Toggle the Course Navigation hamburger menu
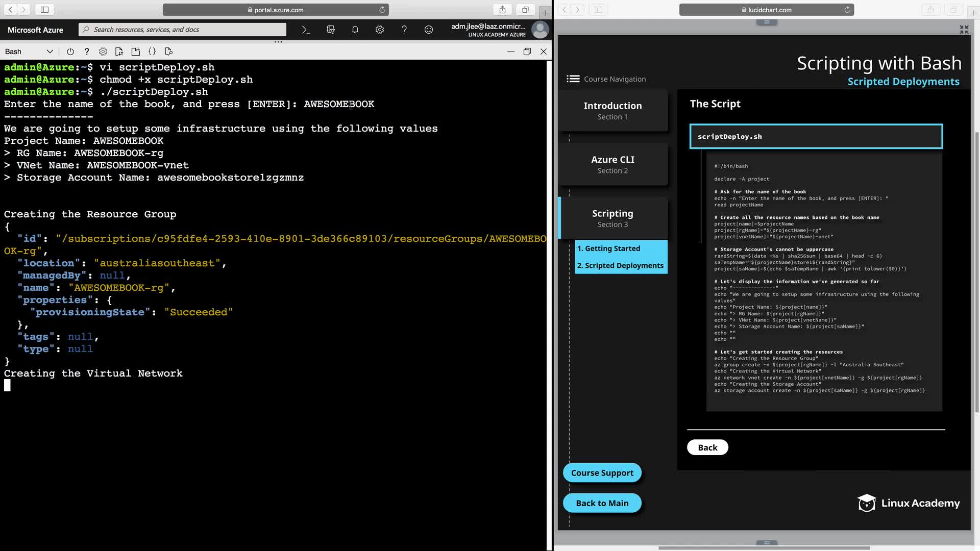 [x=573, y=79]
